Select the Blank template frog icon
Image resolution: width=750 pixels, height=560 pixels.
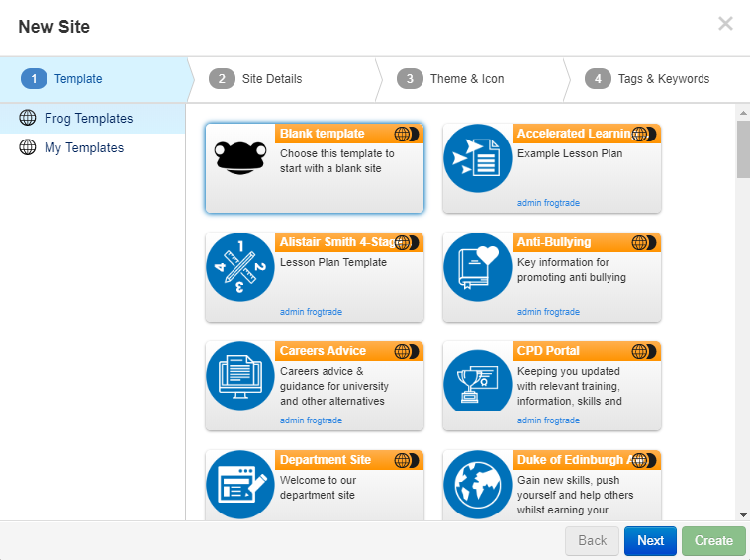pos(240,158)
